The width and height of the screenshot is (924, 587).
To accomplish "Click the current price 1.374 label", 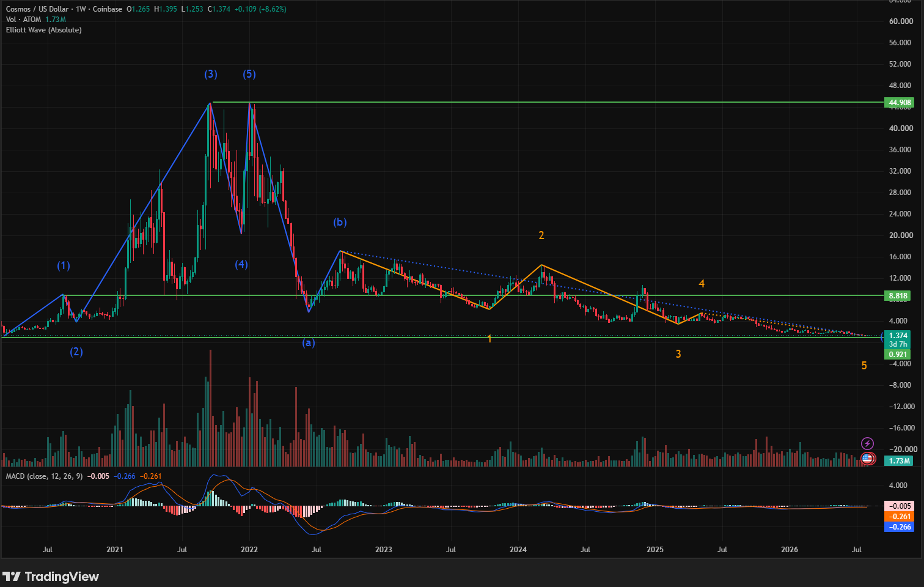I will tap(898, 336).
